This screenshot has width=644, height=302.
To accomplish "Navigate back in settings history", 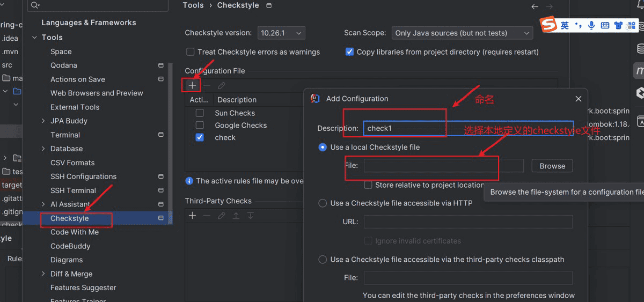I will [x=535, y=6].
